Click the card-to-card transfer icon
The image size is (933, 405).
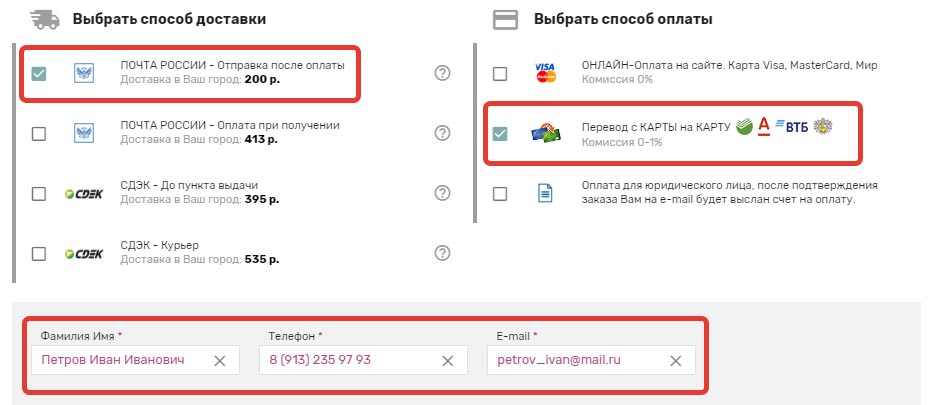(545, 133)
